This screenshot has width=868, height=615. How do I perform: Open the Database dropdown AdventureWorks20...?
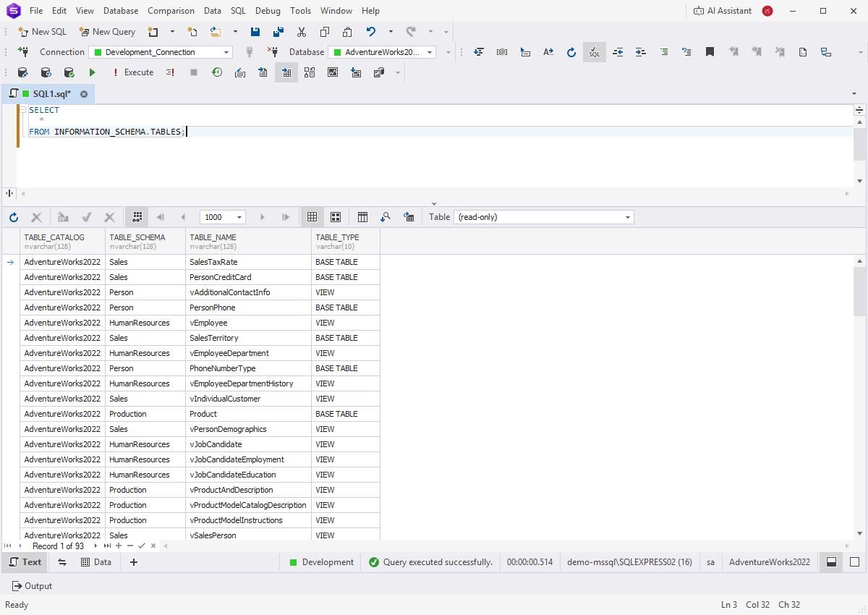tap(382, 52)
